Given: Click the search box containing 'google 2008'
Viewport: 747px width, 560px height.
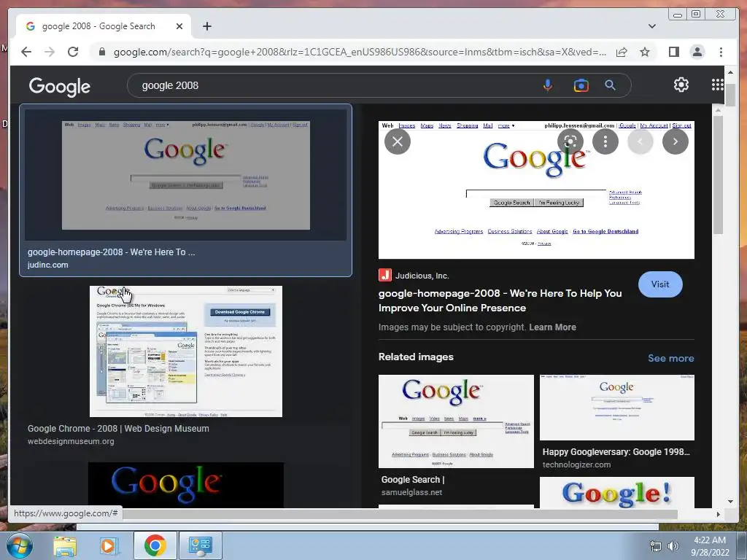Looking at the screenshot, I should pyautogui.click(x=333, y=86).
